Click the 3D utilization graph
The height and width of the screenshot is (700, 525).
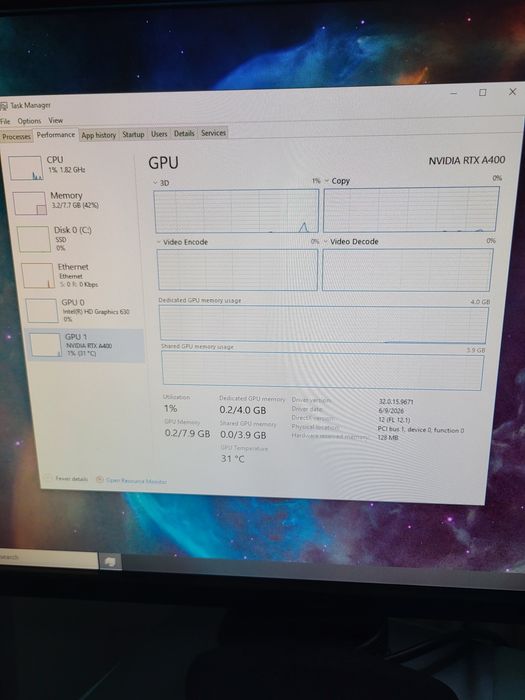point(237,211)
